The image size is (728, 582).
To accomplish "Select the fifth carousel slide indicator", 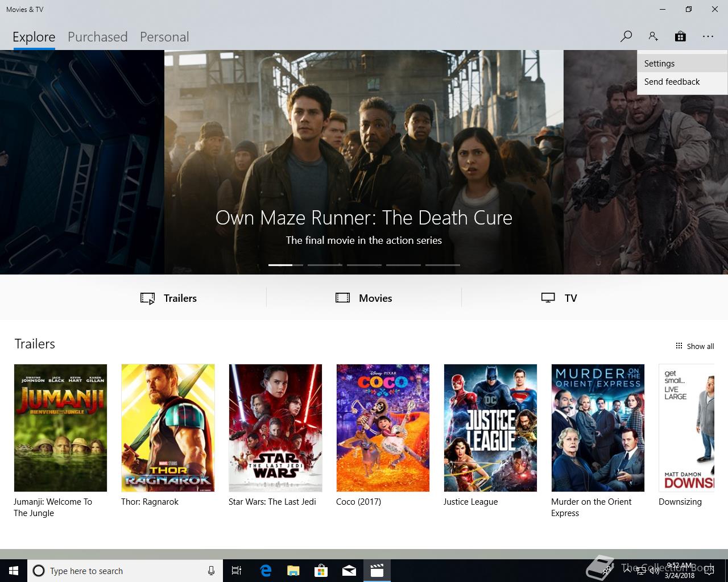I will (442, 265).
